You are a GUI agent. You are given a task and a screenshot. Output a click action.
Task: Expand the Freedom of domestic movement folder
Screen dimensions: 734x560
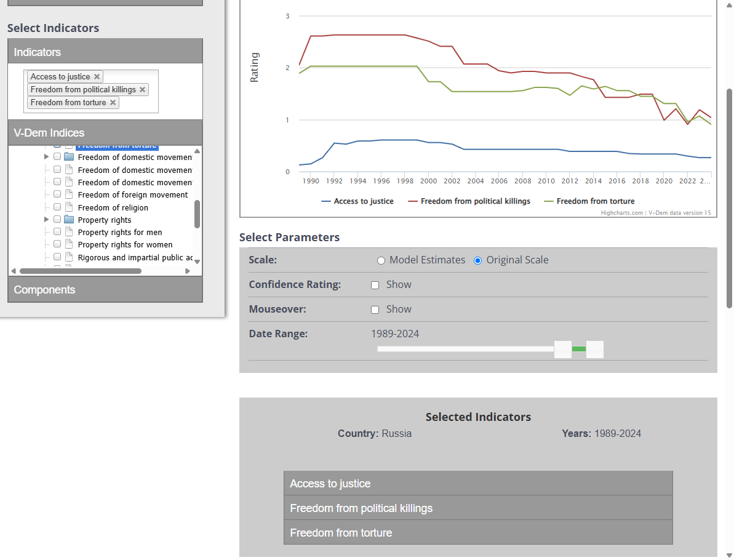tap(46, 157)
